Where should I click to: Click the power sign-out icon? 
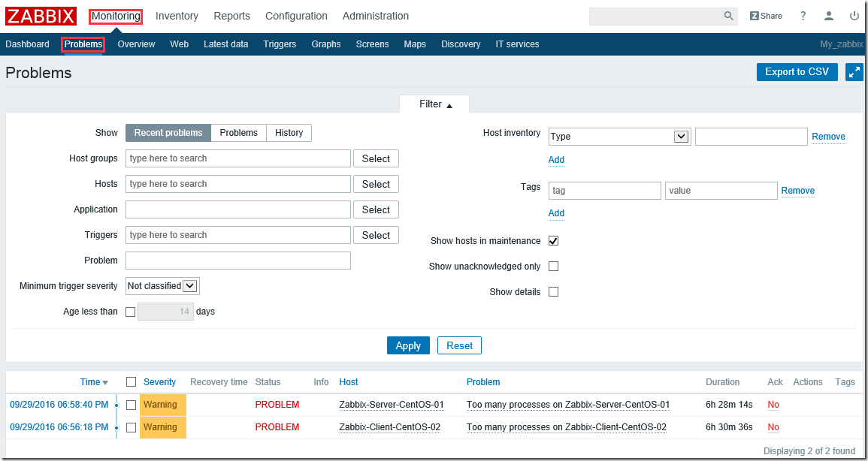854,16
